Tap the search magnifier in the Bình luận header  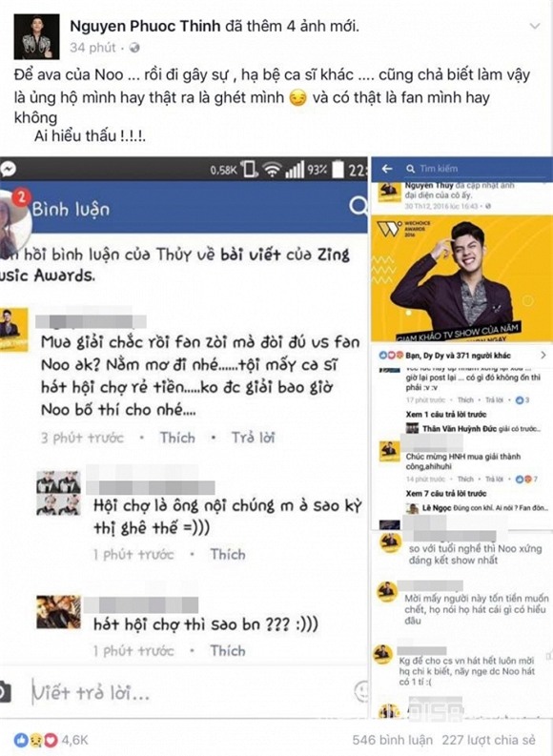pos(358,206)
